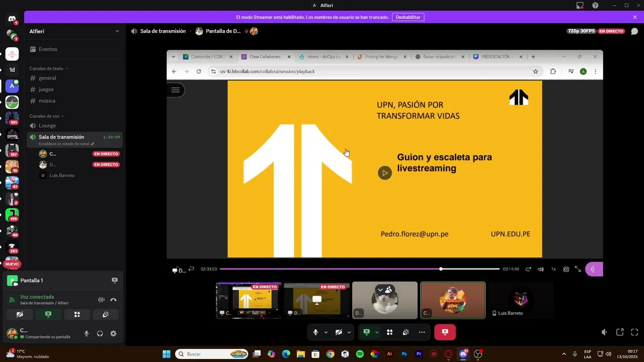The image size is (644, 362).
Task: Open the Collaborate hamburger menu
Action: (x=176, y=90)
